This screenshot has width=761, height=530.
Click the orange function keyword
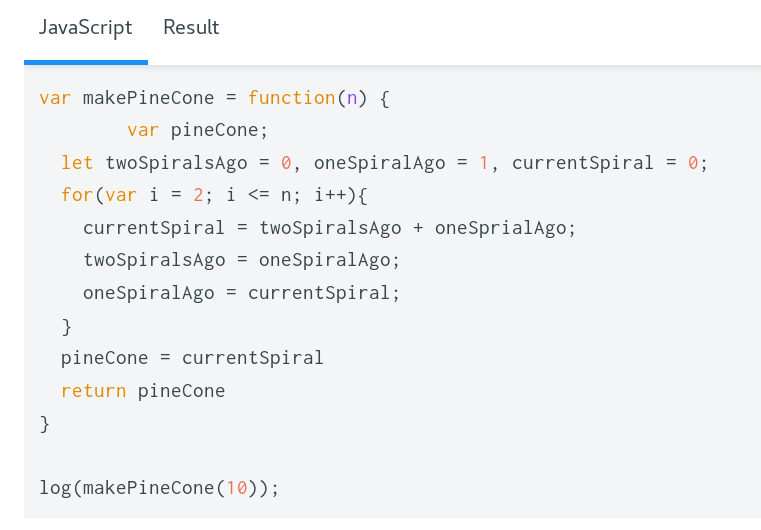pos(291,98)
